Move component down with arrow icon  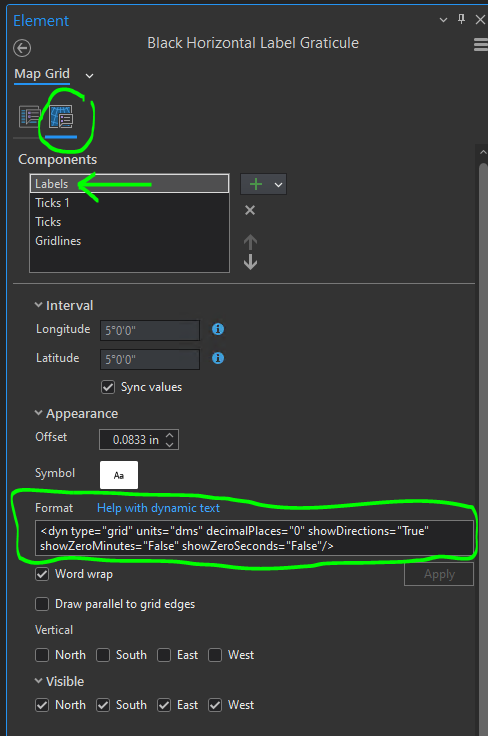pos(250,262)
